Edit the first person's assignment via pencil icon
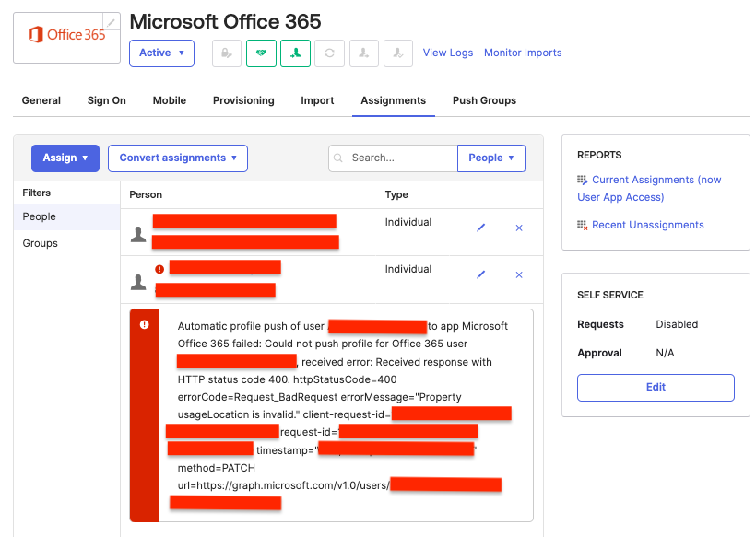 click(x=480, y=228)
